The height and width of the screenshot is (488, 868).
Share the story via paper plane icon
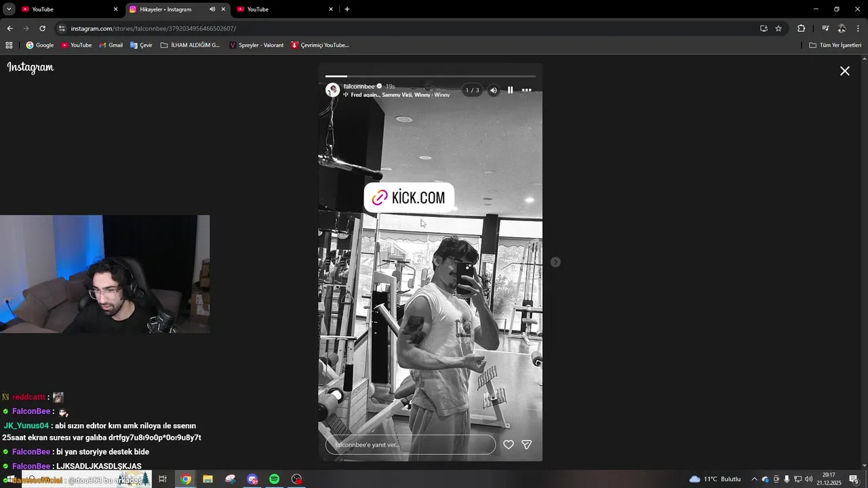click(527, 445)
